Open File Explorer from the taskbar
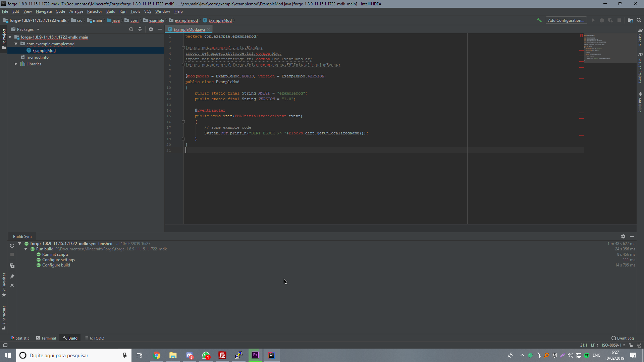 [x=173, y=355]
